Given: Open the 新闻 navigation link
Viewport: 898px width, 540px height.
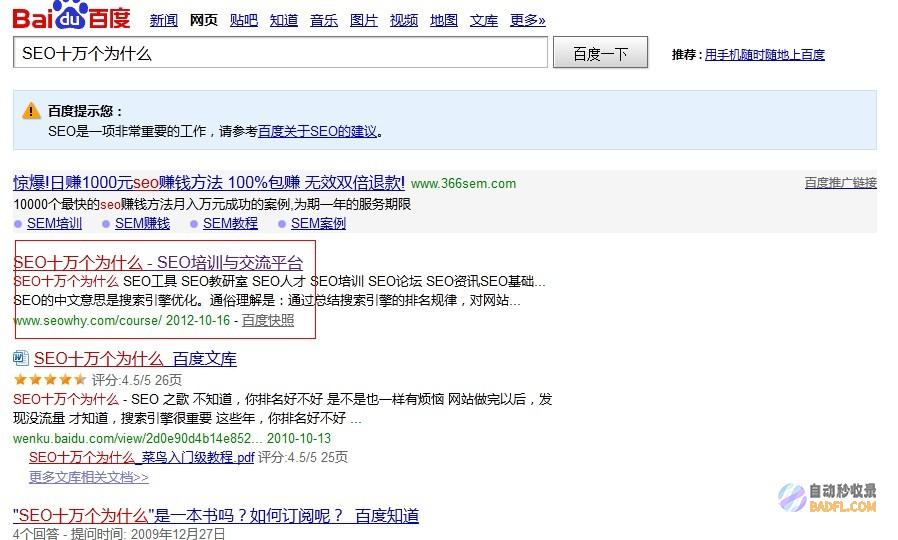Looking at the screenshot, I should click(164, 20).
